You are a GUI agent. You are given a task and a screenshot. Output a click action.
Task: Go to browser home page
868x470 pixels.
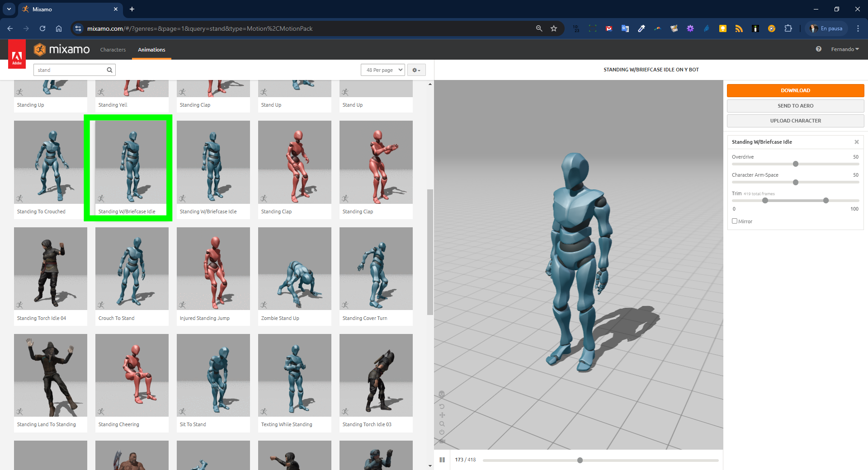coord(59,28)
